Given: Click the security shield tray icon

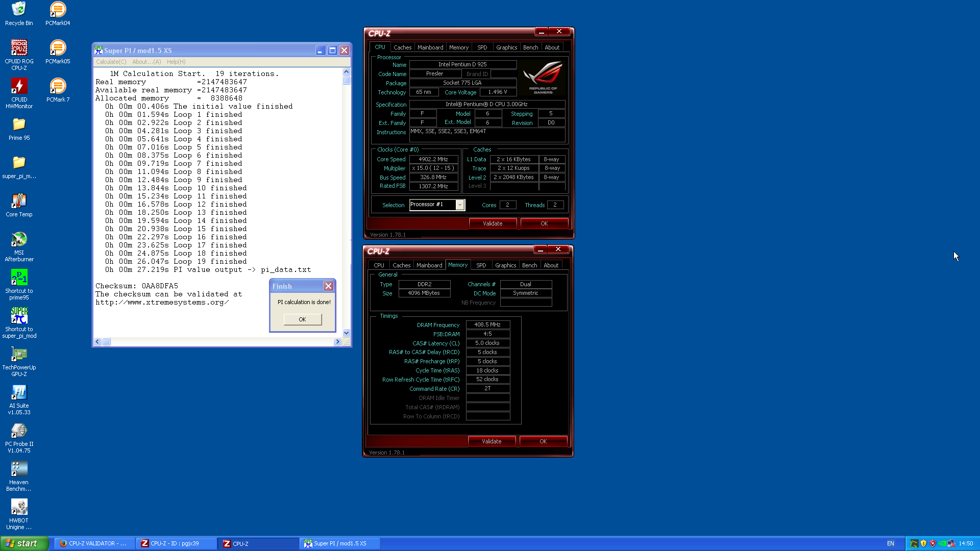Looking at the screenshot, I should click(x=923, y=543).
